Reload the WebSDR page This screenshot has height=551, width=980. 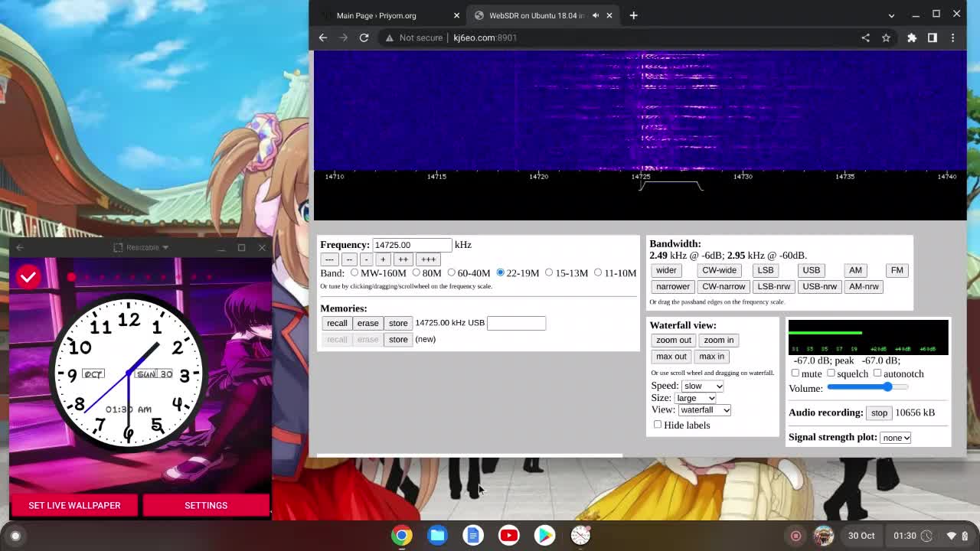click(364, 37)
